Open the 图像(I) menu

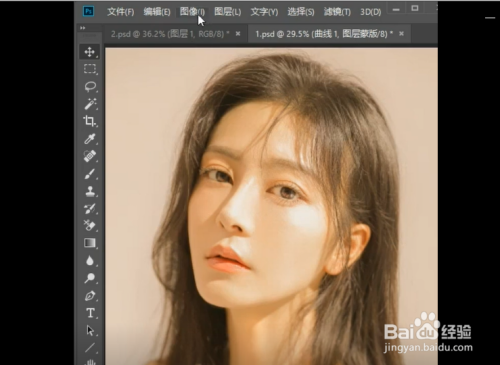[x=192, y=12]
